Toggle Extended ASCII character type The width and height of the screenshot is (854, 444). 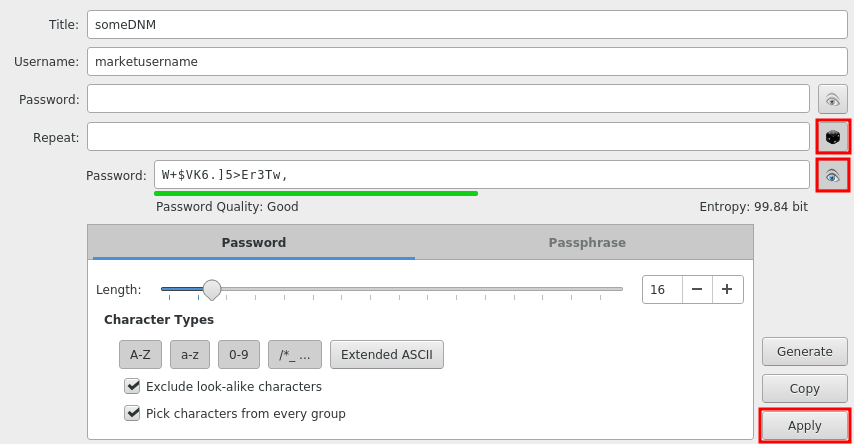click(387, 354)
